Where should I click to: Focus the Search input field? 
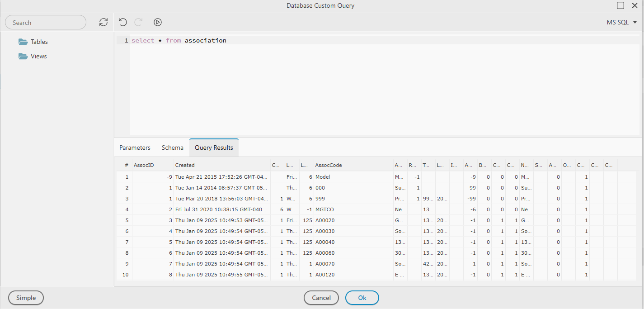[46, 22]
